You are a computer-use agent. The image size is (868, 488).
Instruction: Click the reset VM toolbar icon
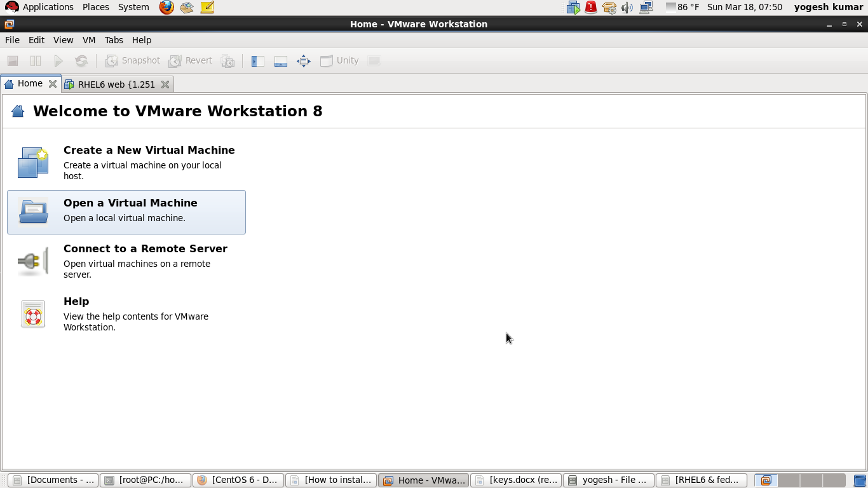[x=81, y=61]
